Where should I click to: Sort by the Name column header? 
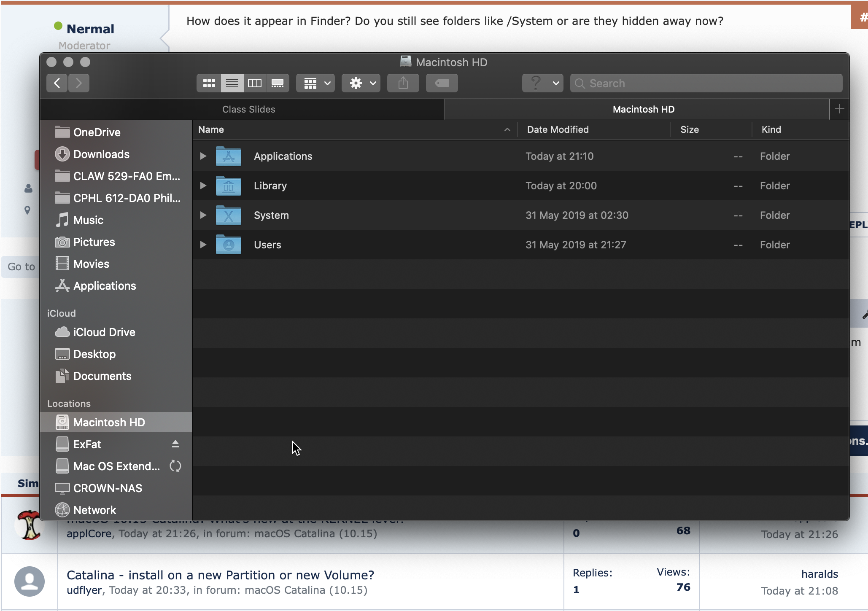tap(355, 129)
